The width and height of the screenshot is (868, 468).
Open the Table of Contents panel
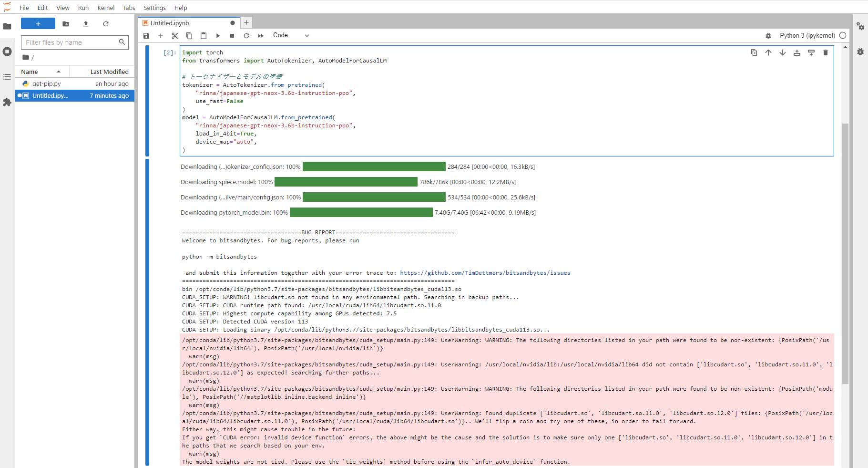point(7,77)
